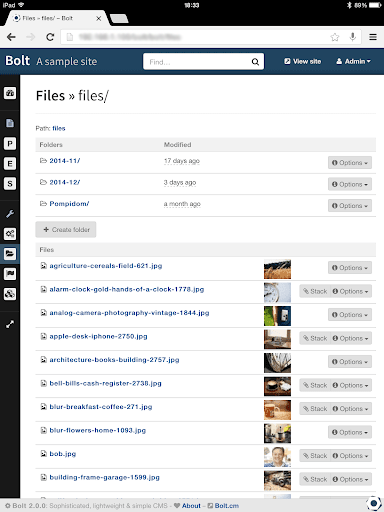Expand Options for agriculture-cereals-field-621.jpg

point(350,268)
